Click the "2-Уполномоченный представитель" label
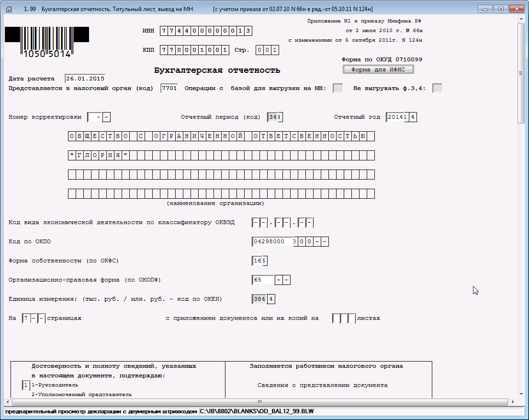This screenshot has height=420, width=529. [82, 395]
